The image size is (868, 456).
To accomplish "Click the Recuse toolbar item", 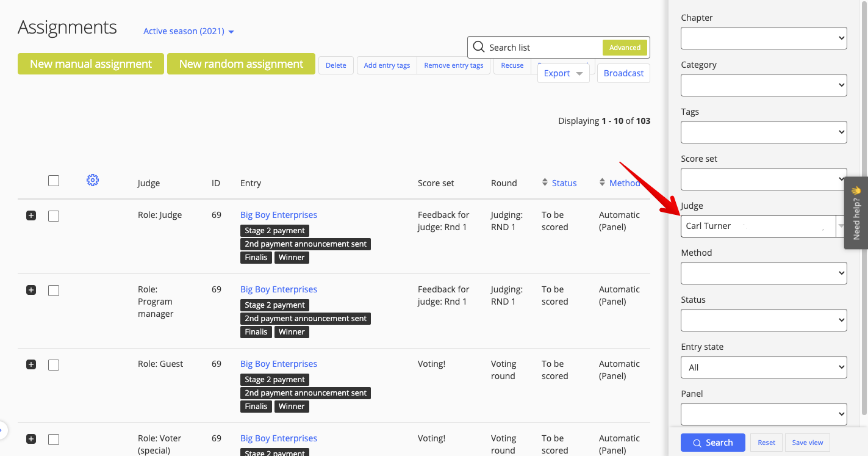I will pos(512,65).
